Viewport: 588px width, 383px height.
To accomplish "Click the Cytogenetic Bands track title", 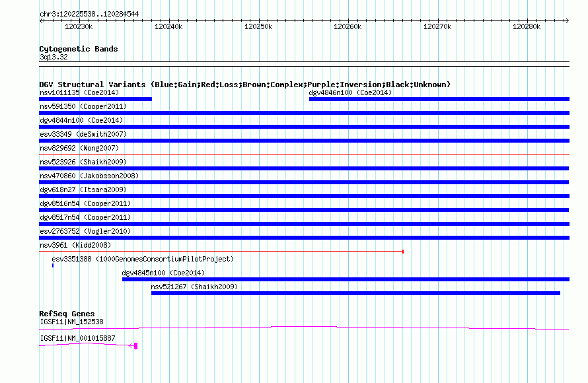I will pyautogui.click(x=79, y=49).
